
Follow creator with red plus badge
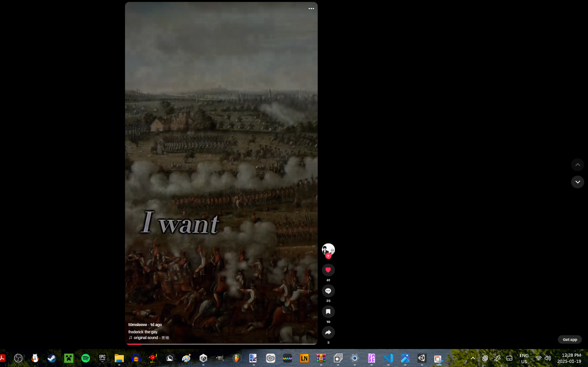pos(328,256)
